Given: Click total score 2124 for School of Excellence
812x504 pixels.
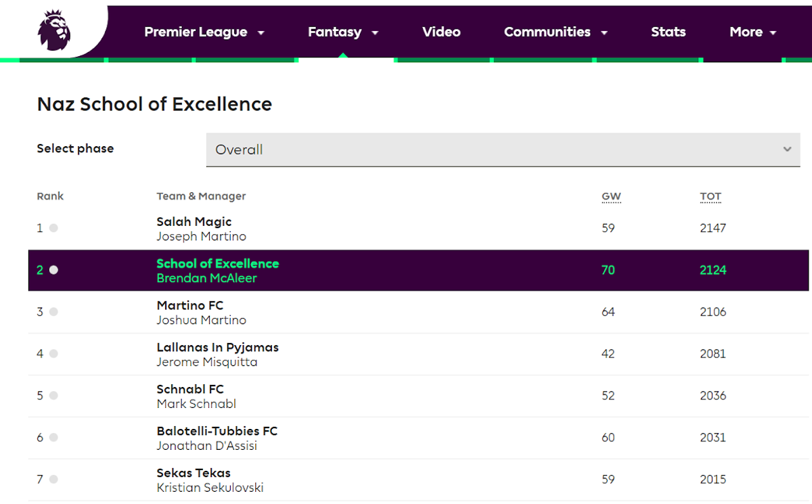Looking at the screenshot, I should (x=713, y=270).
